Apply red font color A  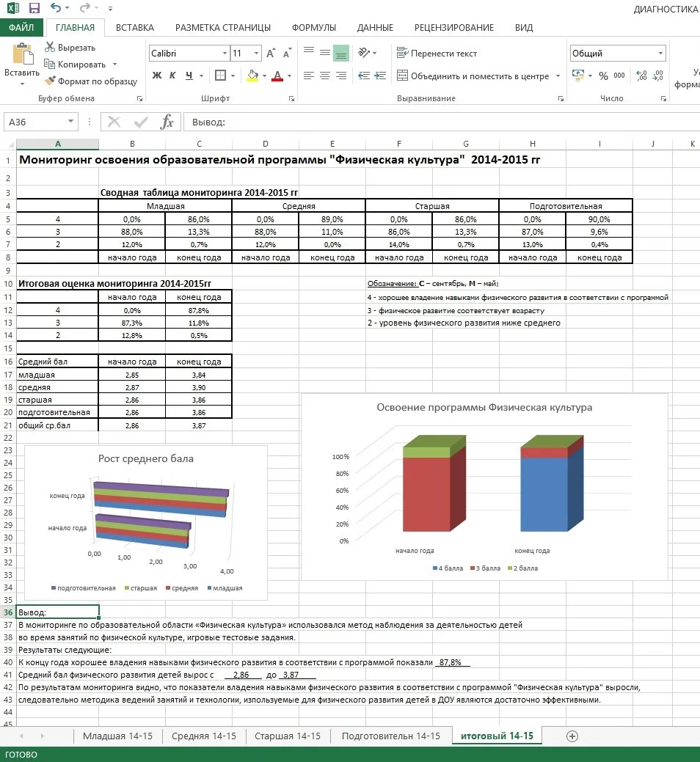point(277,76)
